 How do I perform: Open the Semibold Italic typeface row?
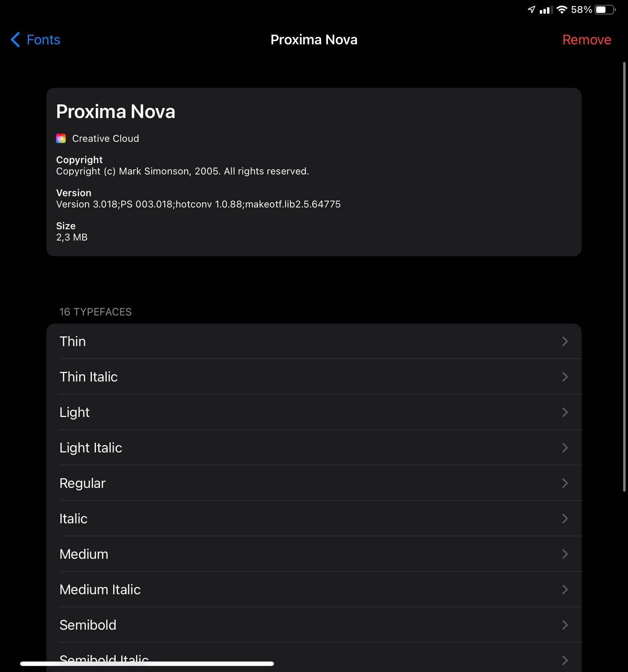coord(314,657)
